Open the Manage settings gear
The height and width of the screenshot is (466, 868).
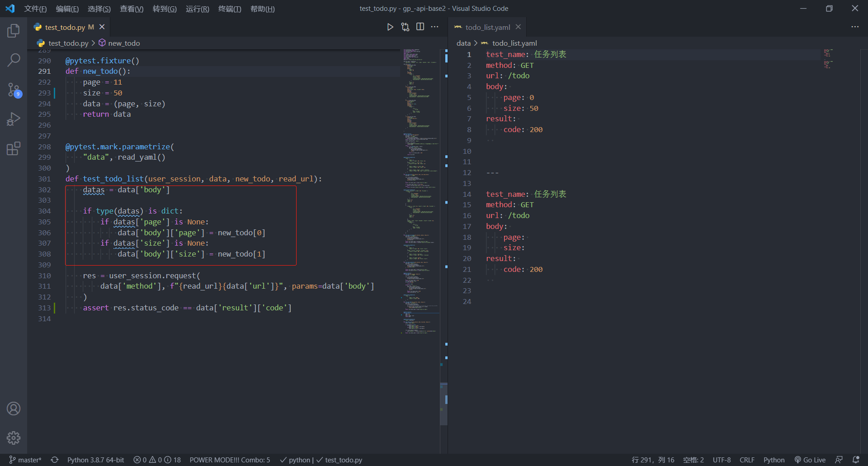click(x=14, y=437)
